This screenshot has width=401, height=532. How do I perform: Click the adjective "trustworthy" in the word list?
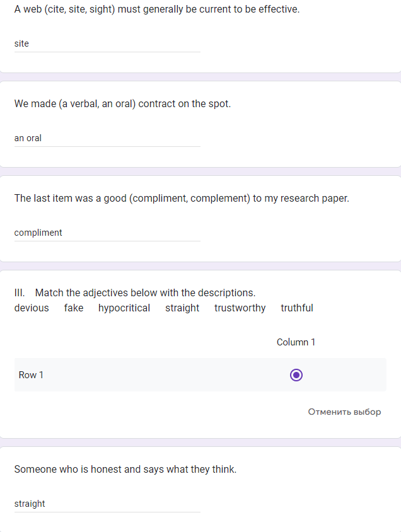pyautogui.click(x=240, y=308)
